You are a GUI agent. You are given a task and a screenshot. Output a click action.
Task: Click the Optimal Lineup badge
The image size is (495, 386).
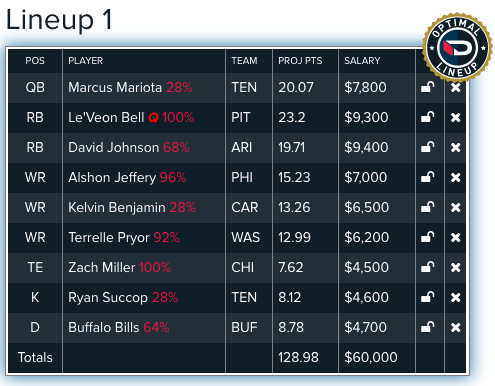pos(457,48)
